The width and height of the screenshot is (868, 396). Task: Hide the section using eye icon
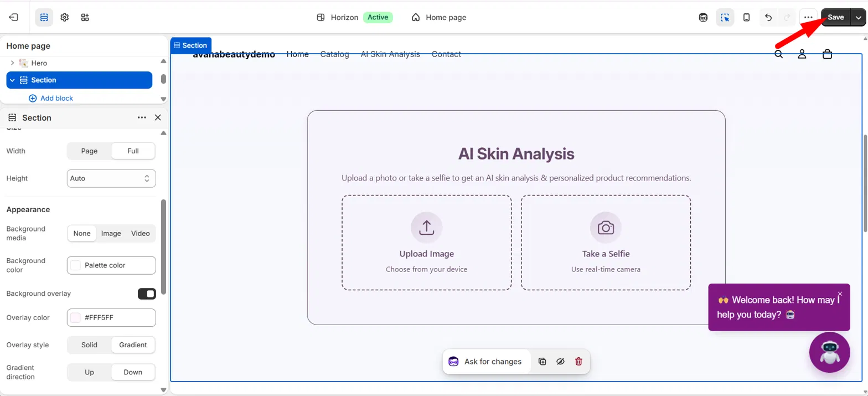click(x=560, y=362)
